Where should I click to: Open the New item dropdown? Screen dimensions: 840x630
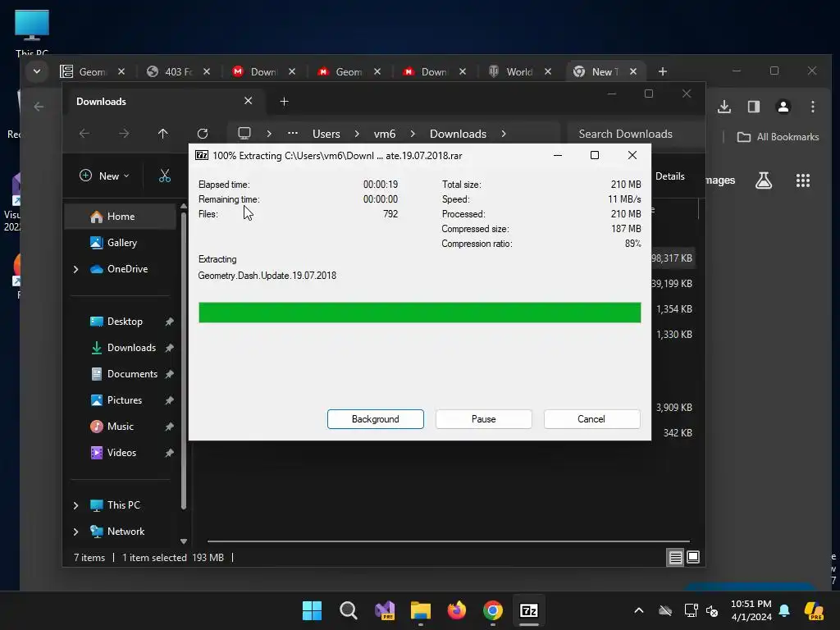(104, 176)
